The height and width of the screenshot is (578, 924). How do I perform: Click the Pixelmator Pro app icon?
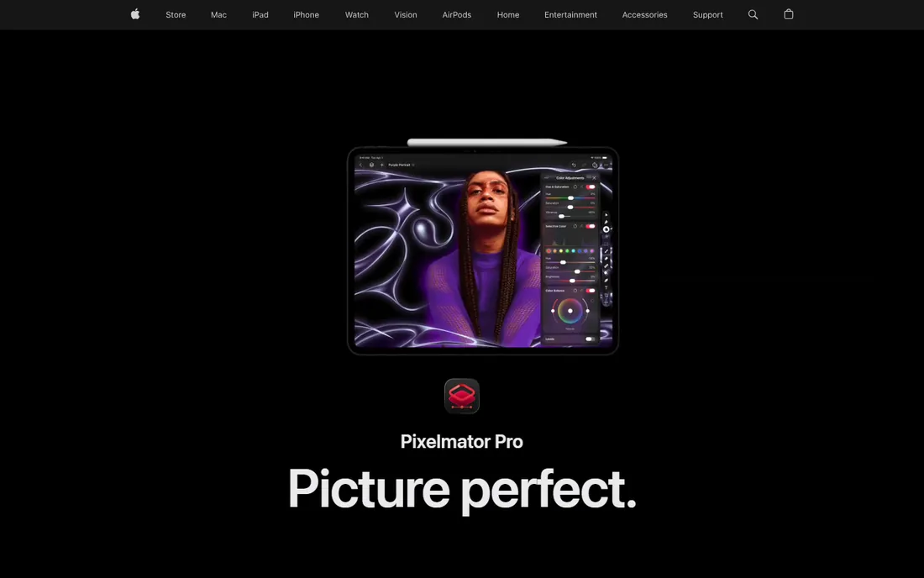point(462,396)
